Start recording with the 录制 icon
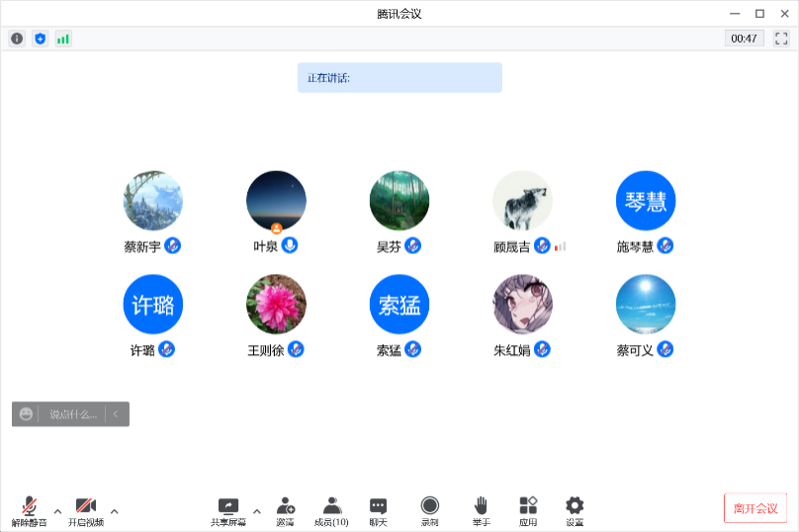The width and height of the screenshot is (799, 532). pos(429,510)
